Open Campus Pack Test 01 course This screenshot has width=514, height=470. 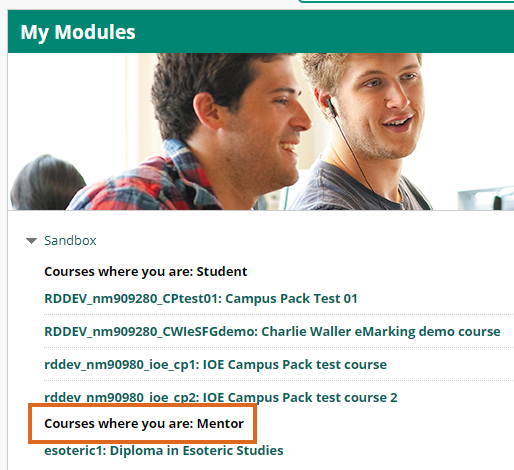tap(201, 299)
